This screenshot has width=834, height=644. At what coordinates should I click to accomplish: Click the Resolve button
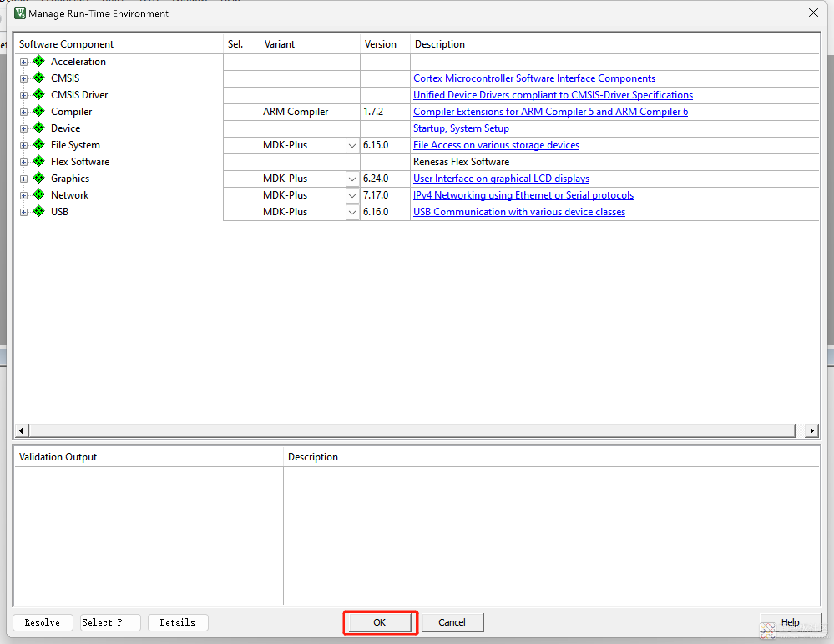tap(43, 623)
